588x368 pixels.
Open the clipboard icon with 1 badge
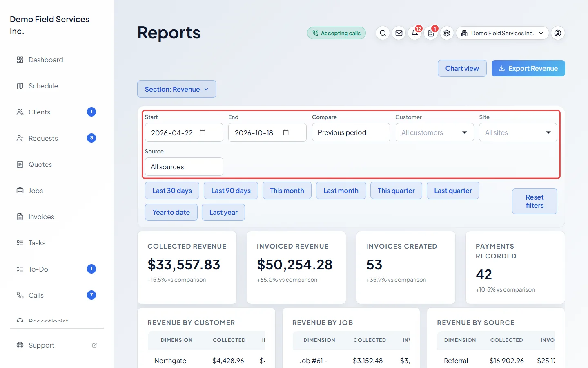[x=431, y=33]
